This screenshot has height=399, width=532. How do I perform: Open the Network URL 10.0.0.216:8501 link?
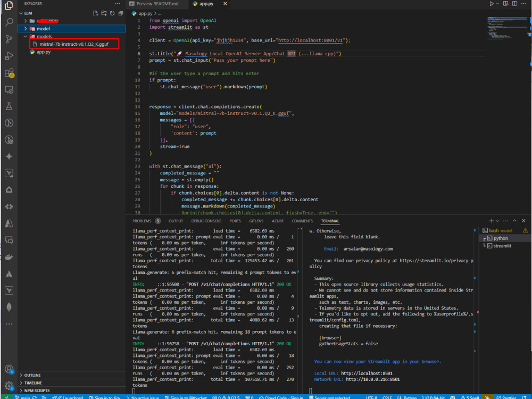click(x=372, y=379)
